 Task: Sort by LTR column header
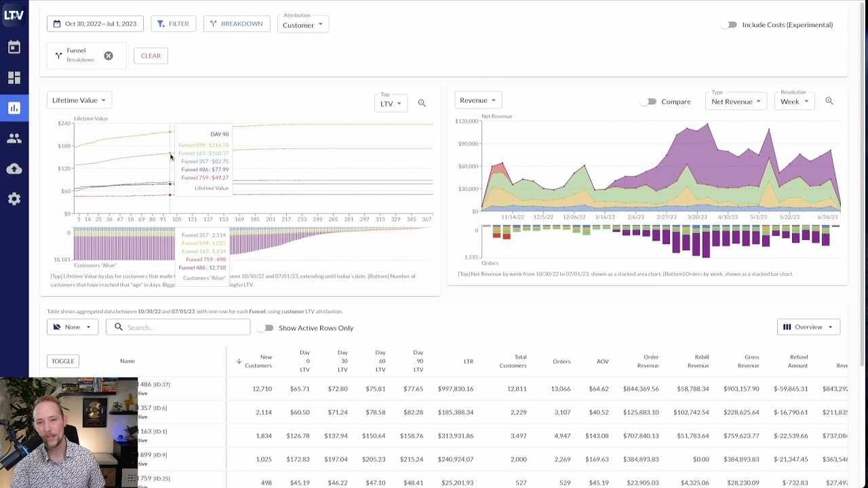pos(469,361)
